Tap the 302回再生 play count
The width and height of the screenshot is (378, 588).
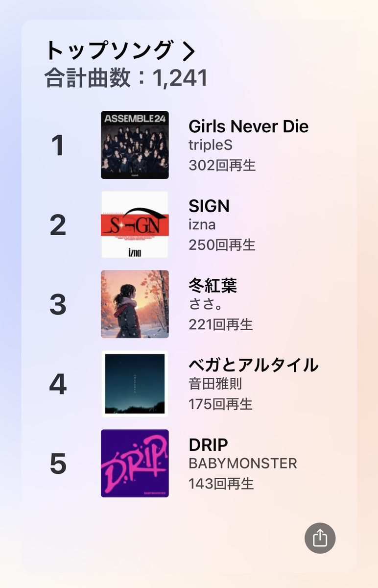point(222,165)
